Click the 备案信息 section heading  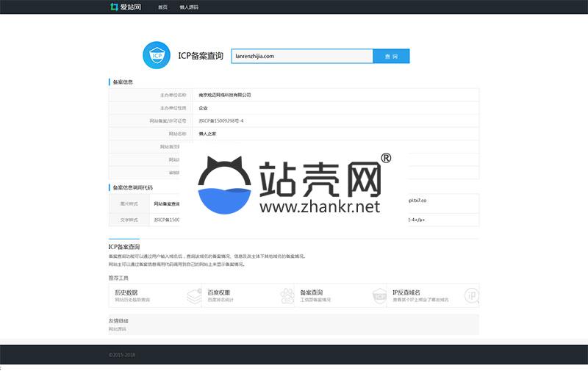click(123, 82)
